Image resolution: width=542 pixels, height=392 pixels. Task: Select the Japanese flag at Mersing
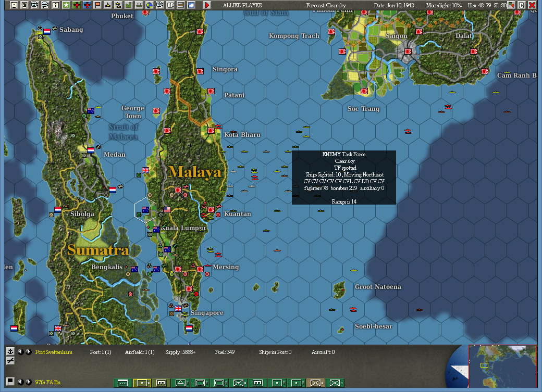tap(200, 269)
